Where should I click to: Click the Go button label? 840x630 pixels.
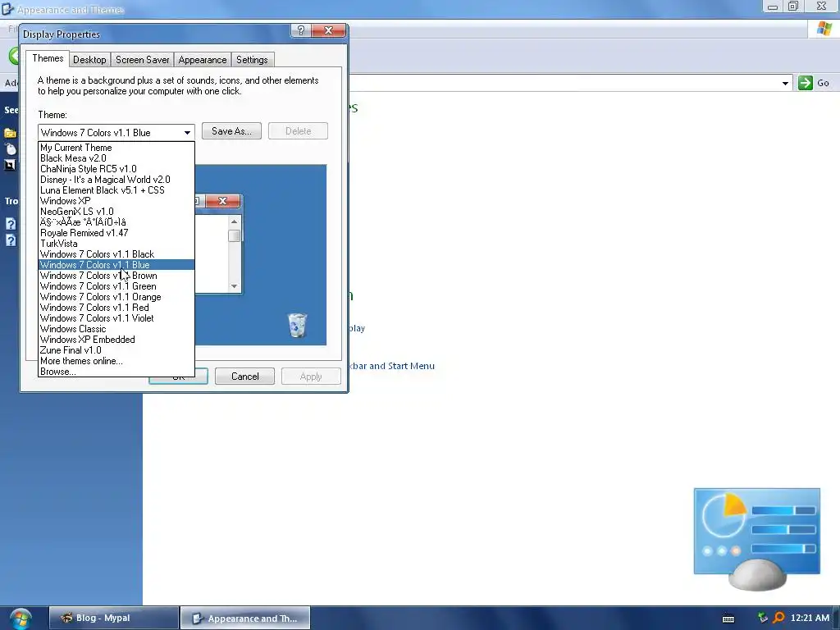pyautogui.click(x=823, y=83)
